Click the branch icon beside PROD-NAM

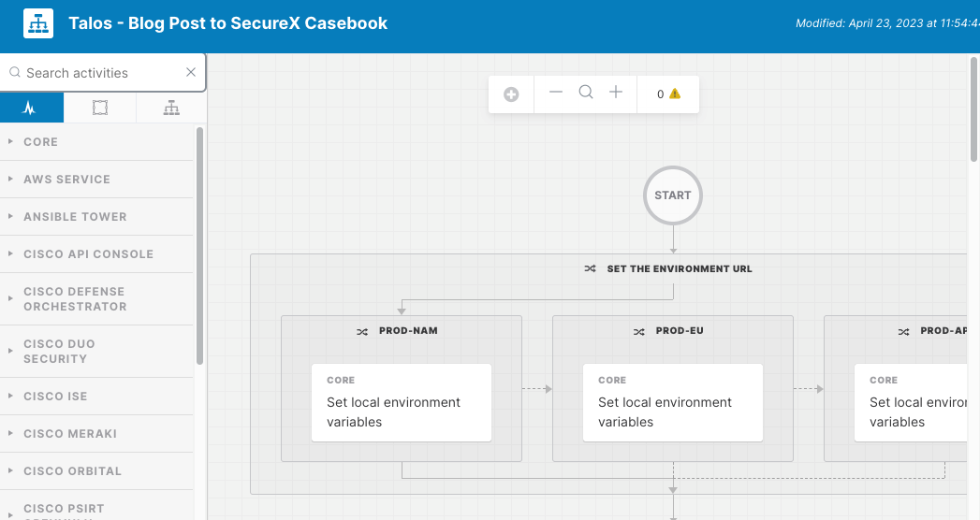click(x=362, y=331)
